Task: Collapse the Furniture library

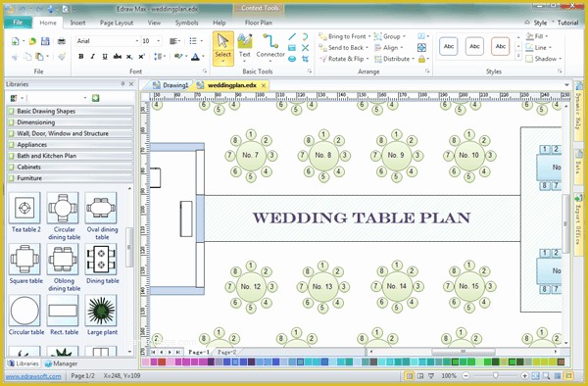Action: coord(71,178)
